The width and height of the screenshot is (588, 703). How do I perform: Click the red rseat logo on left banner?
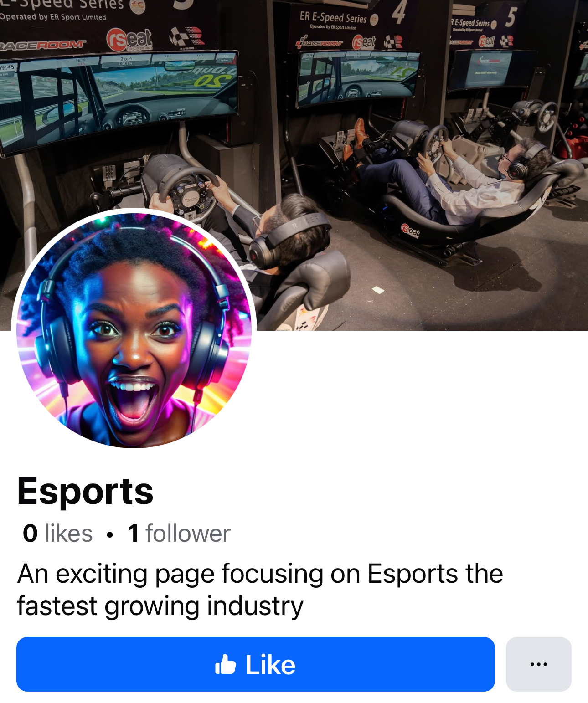pyautogui.click(x=129, y=40)
